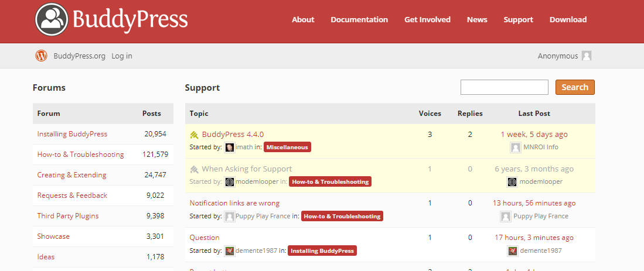Click the 1 week, 5 days ago link
Viewport: 644px width, 271px height.
[534, 134]
